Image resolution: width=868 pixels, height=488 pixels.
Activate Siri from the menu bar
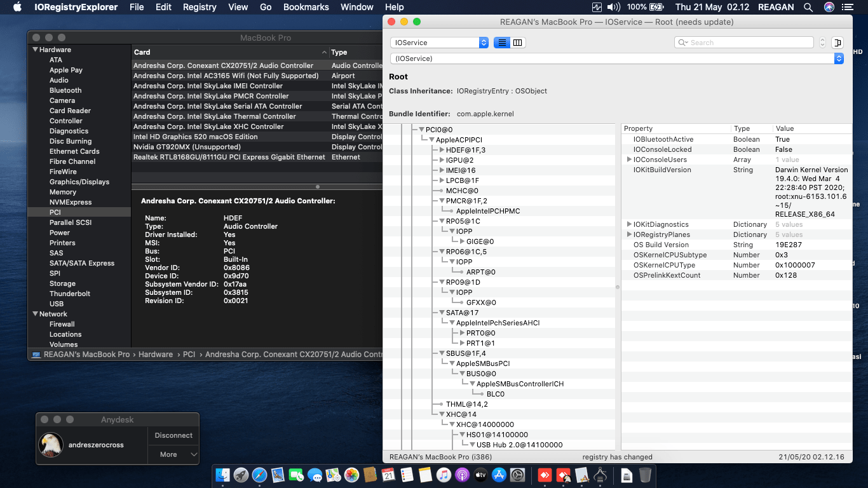(x=829, y=7)
